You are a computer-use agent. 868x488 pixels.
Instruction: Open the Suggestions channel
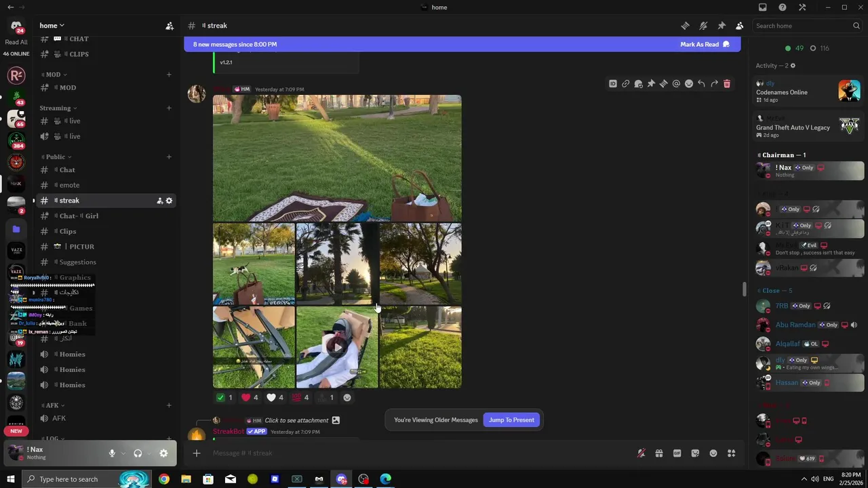(105, 262)
